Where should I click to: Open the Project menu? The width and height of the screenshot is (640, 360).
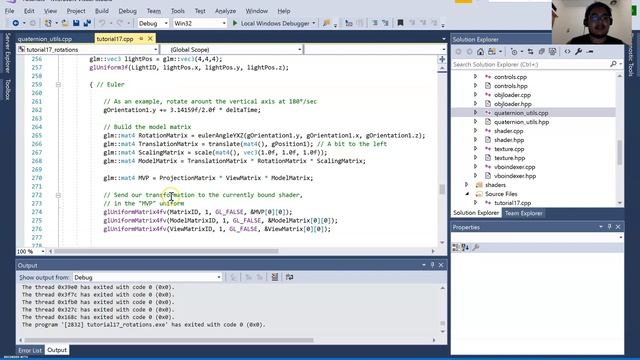point(76,11)
